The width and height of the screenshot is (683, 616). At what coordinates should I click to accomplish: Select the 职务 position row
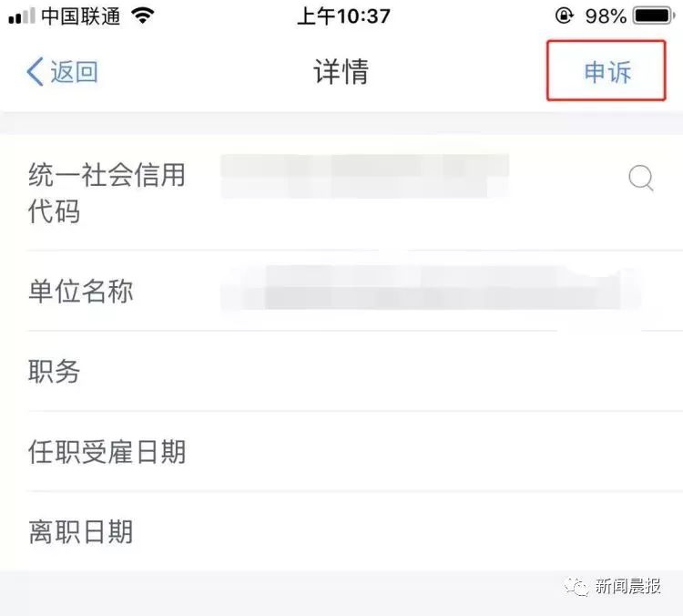341,371
